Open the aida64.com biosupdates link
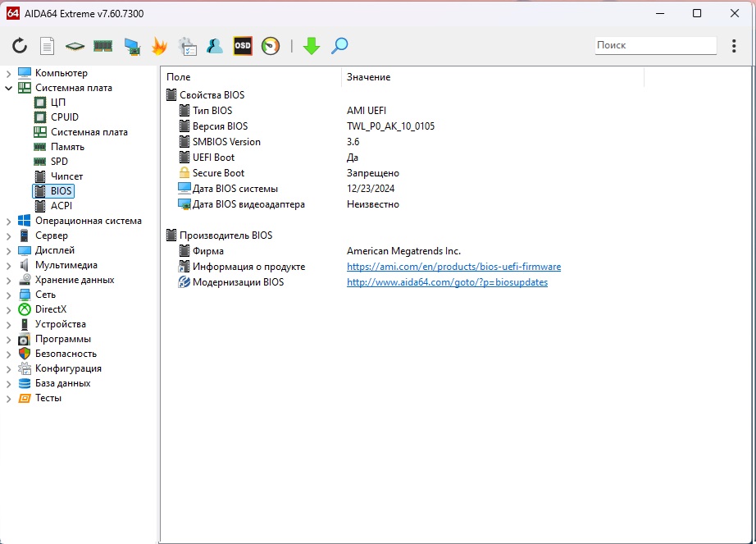 click(x=447, y=282)
